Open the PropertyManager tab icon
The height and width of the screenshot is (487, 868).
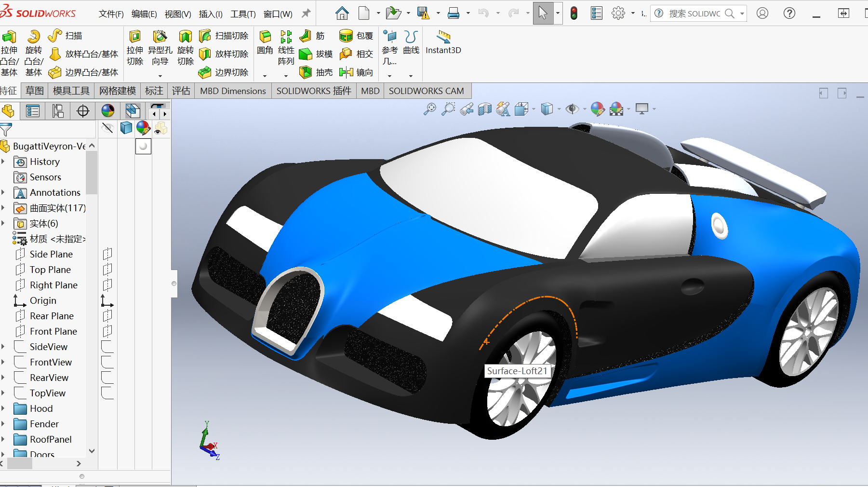tap(33, 111)
